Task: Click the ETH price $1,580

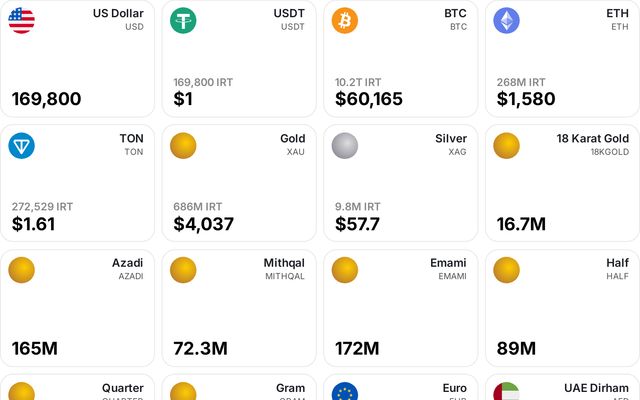Action: click(526, 99)
